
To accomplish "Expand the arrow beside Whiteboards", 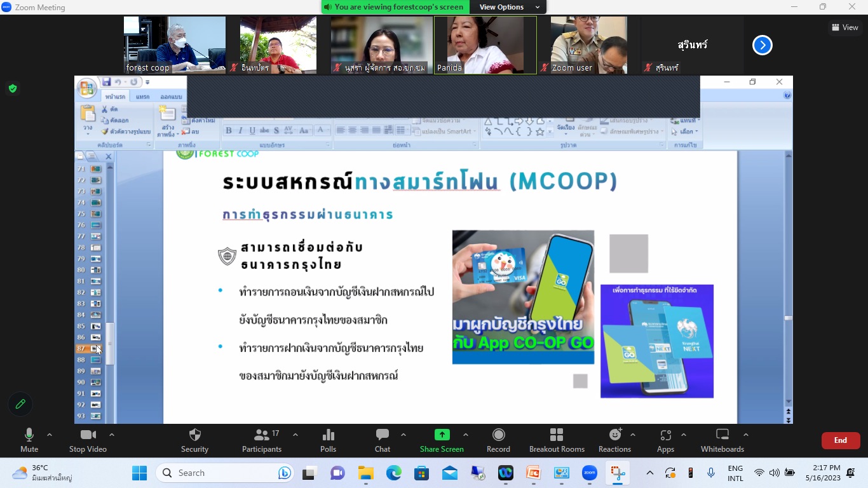I will pyautogui.click(x=746, y=435).
